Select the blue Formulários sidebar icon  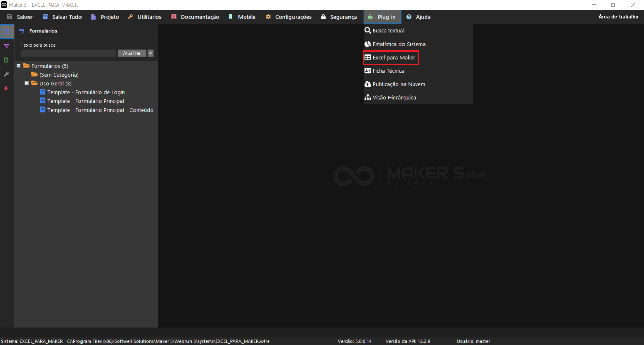pyautogui.click(x=7, y=31)
